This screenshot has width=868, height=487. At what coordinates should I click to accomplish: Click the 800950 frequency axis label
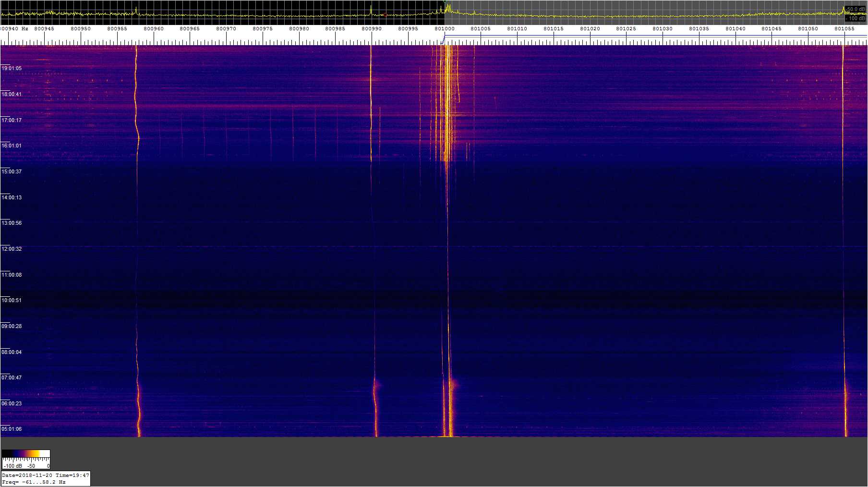point(81,29)
